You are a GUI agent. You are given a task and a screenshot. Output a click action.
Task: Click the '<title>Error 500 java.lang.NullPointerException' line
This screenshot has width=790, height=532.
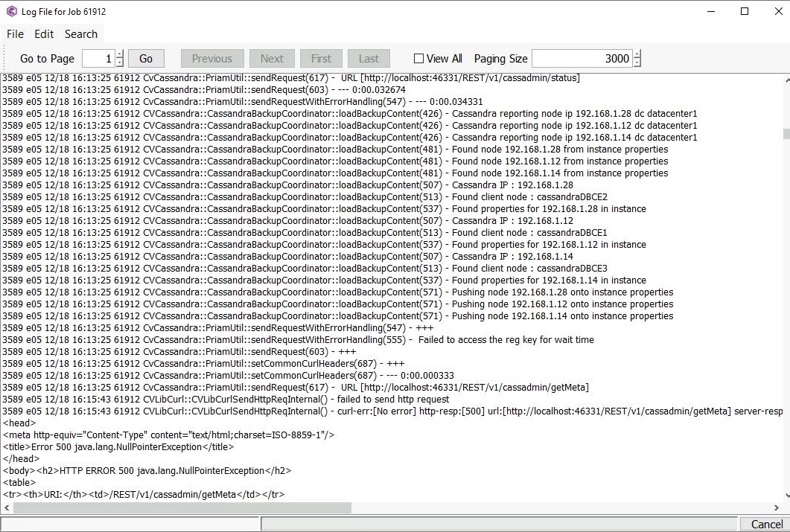pos(118,447)
